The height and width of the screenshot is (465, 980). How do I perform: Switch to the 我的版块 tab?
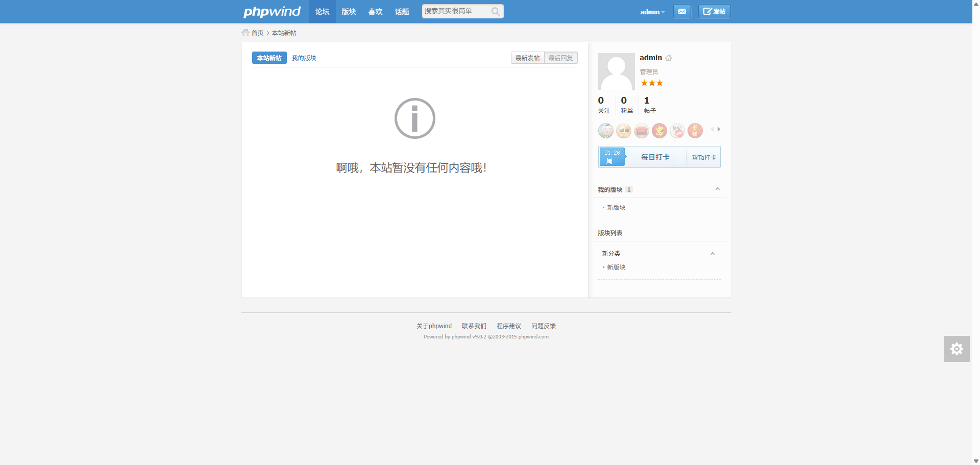click(x=304, y=58)
